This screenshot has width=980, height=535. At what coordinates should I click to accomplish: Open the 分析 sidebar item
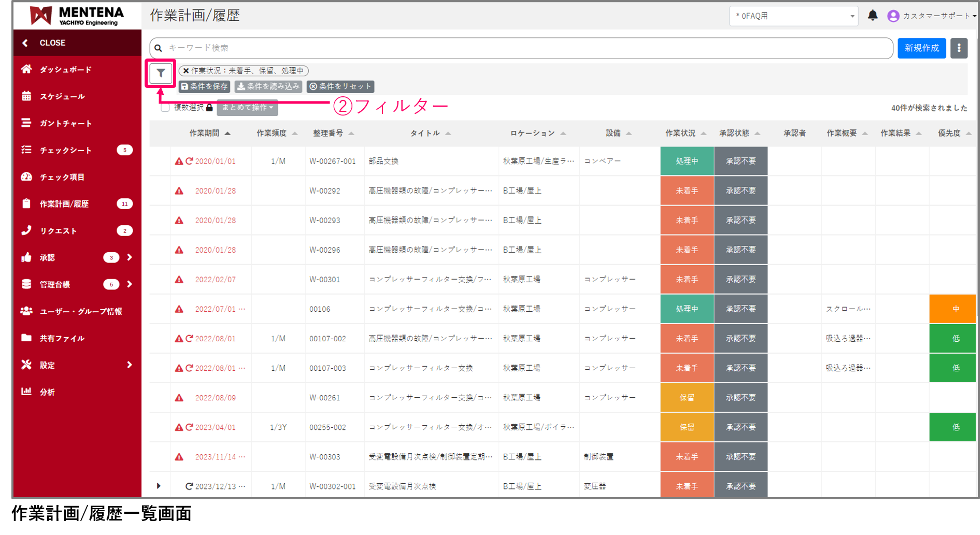click(x=47, y=392)
